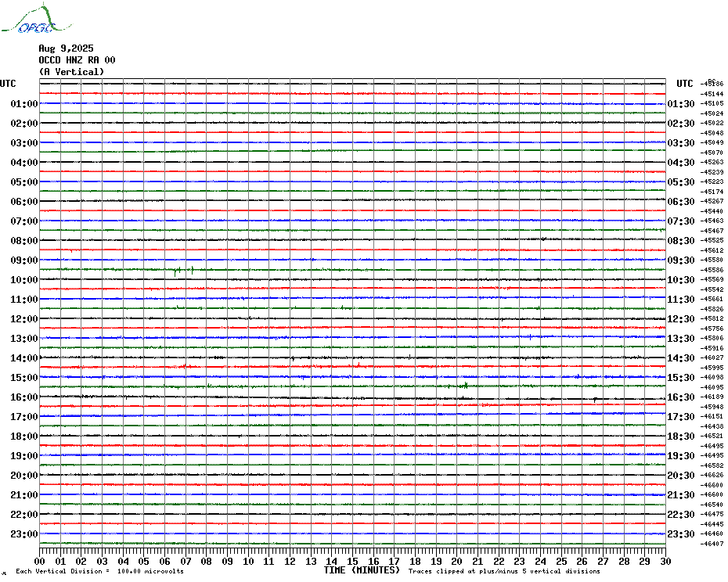Click the DC offset value '-45263'

tap(712, 162)
